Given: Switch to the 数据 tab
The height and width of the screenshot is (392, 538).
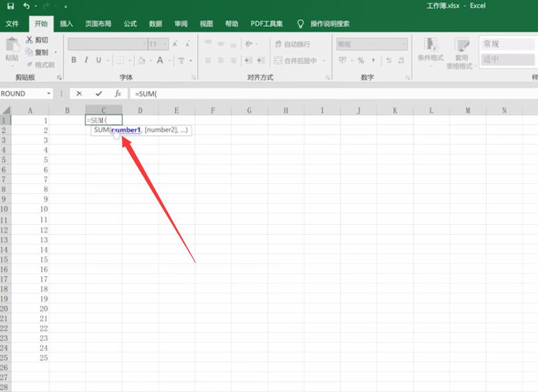Looking at the screenshot, I should coord(155,23).
